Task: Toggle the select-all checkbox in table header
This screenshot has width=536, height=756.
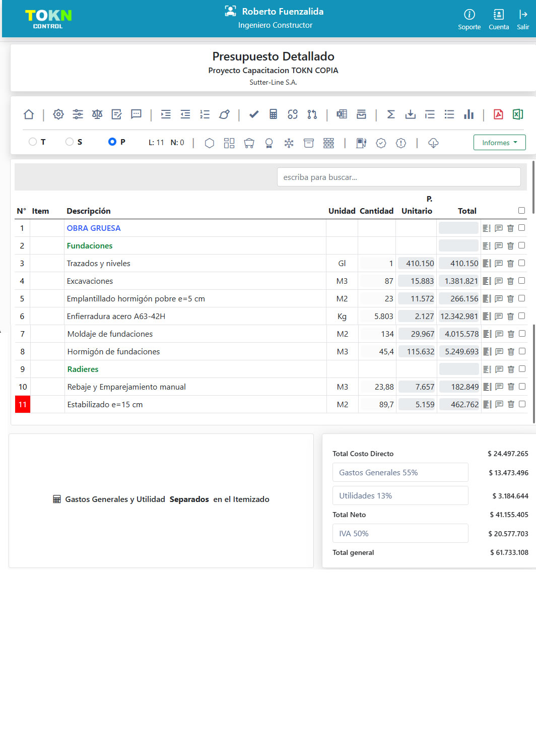Action: (522, 211)
